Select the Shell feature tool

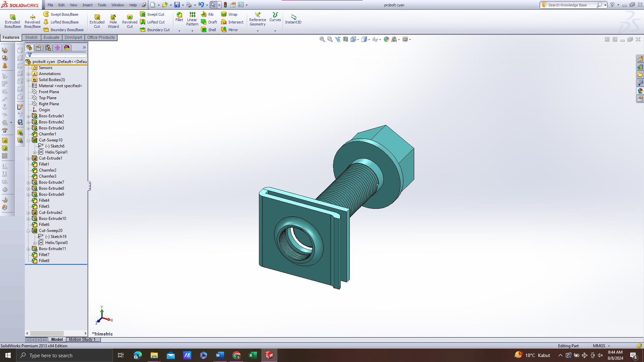pyautogui.click(x=208, y=30)
